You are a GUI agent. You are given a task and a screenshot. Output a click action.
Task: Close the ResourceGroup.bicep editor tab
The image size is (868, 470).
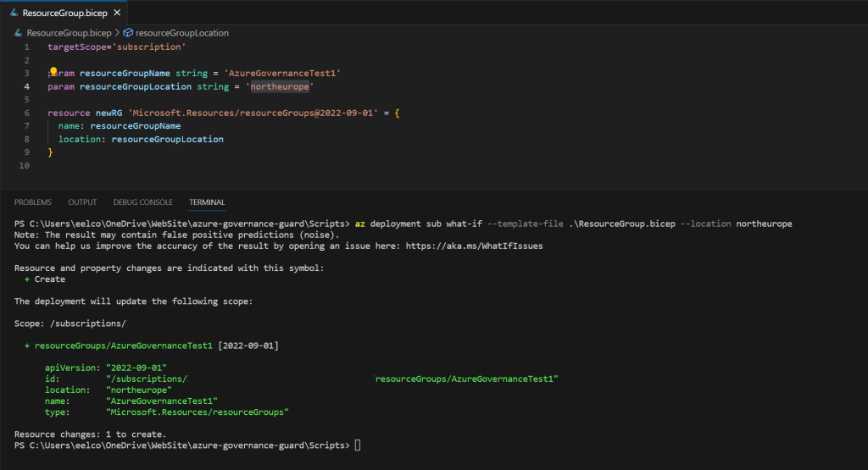tap(117, 13)
